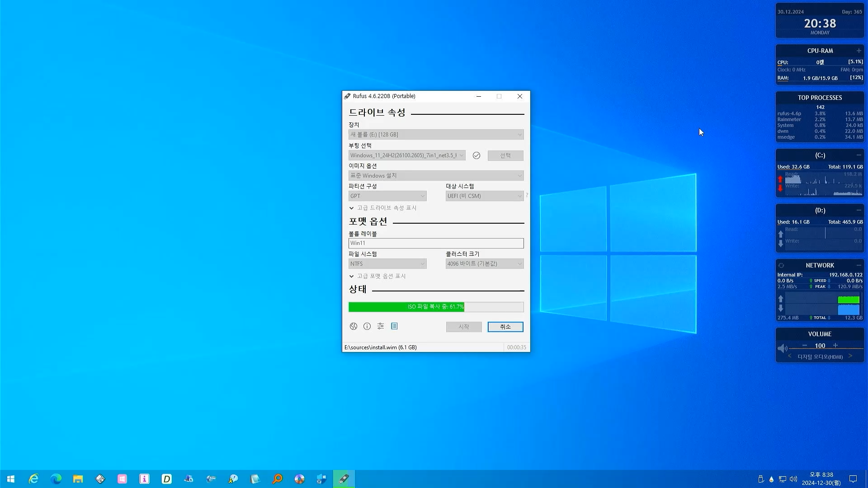Open Rufus language selection globe icon

pos(354,326)
